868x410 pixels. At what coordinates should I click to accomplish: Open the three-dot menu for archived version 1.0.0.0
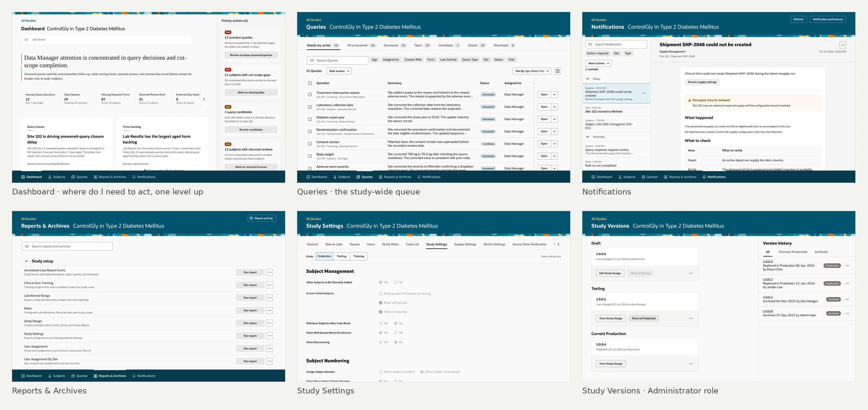tap(848, 314)
